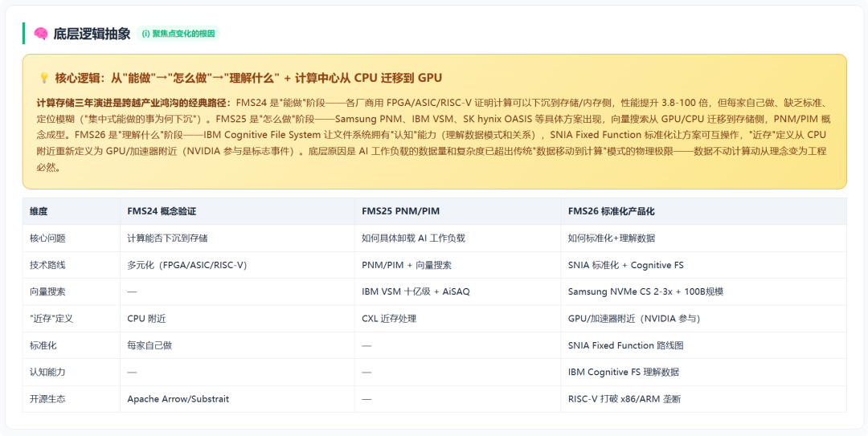Select the 维度 column header

tap(71, 211)
